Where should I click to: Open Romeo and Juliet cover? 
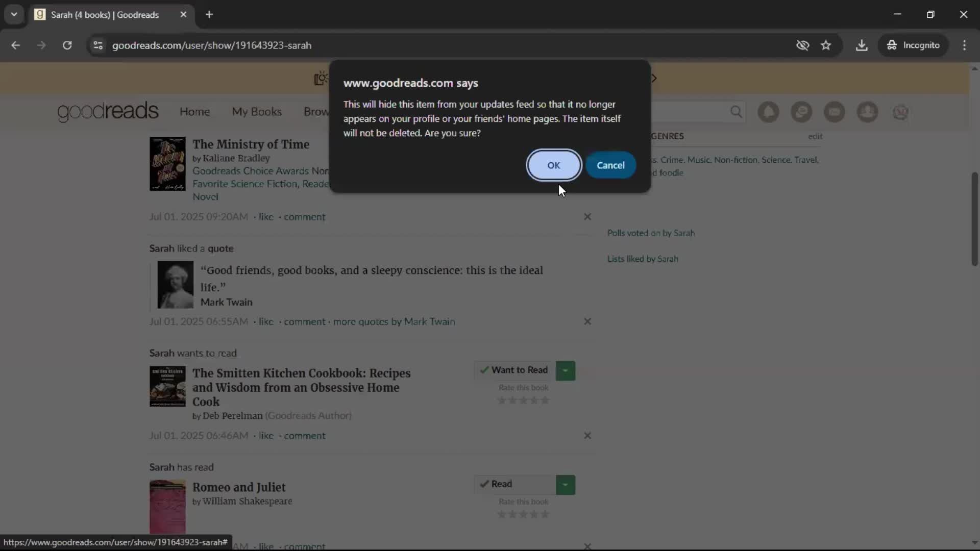click(x=167, y=507)
